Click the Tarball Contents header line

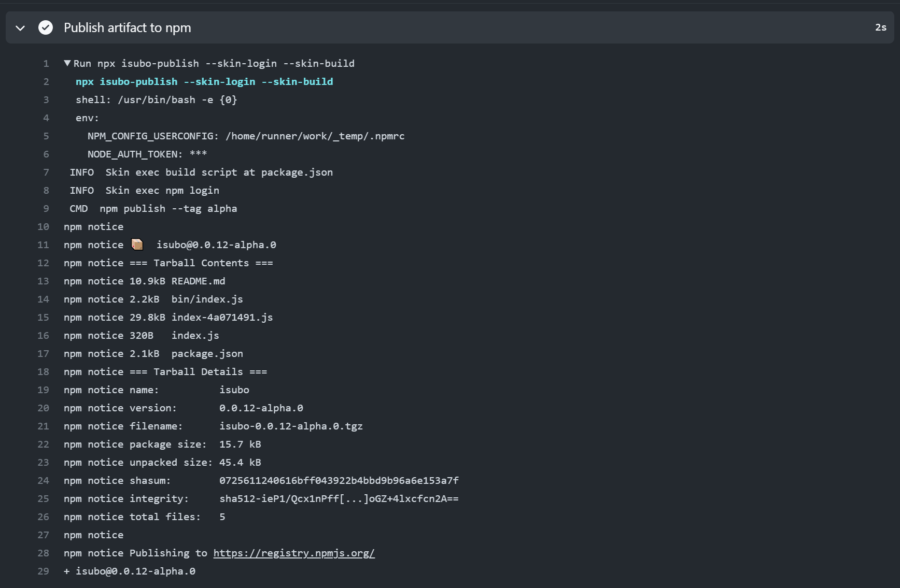point(168,263)
